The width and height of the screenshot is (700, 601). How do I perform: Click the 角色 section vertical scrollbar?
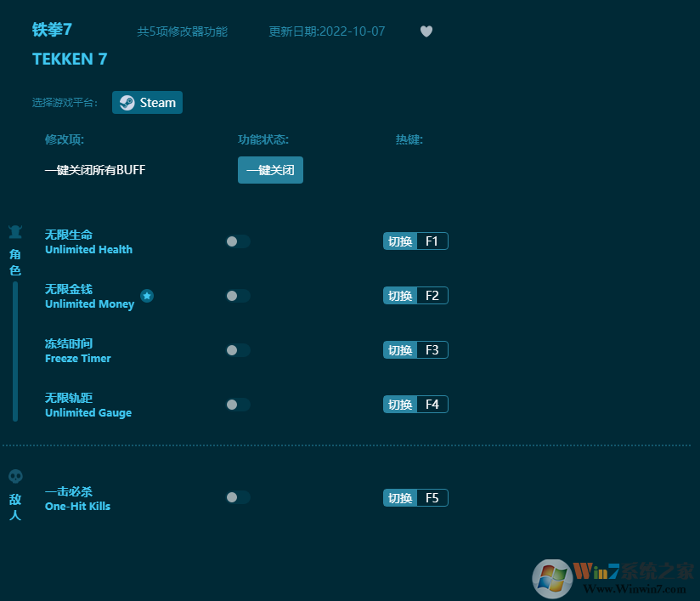[15, 351]
